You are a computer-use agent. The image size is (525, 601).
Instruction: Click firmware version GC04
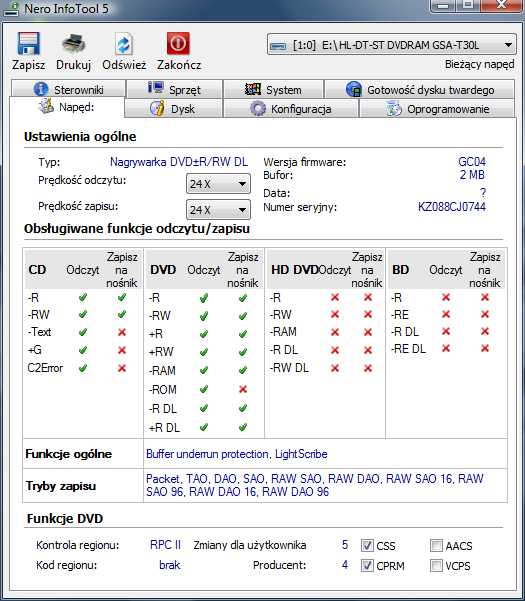coord(472,162)
